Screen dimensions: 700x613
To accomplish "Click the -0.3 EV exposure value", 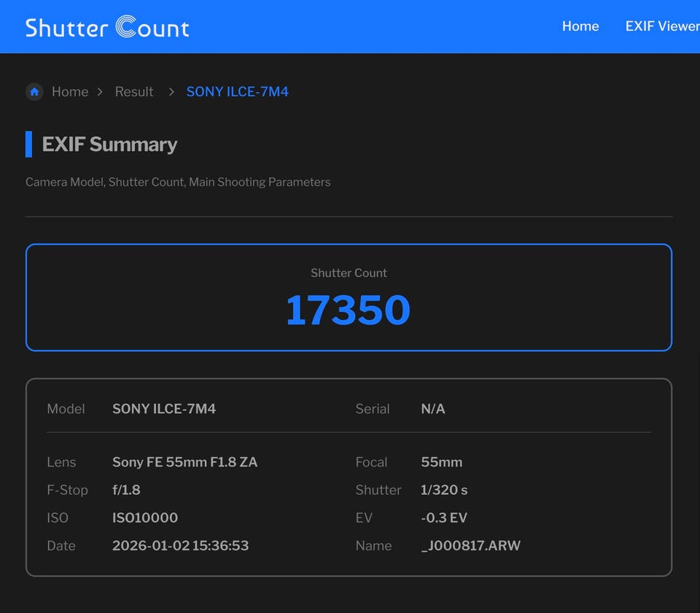I will 444,518.
